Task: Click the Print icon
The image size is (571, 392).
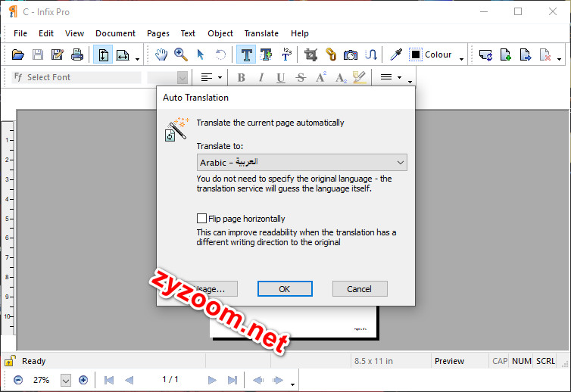Action: click(76, 55)
